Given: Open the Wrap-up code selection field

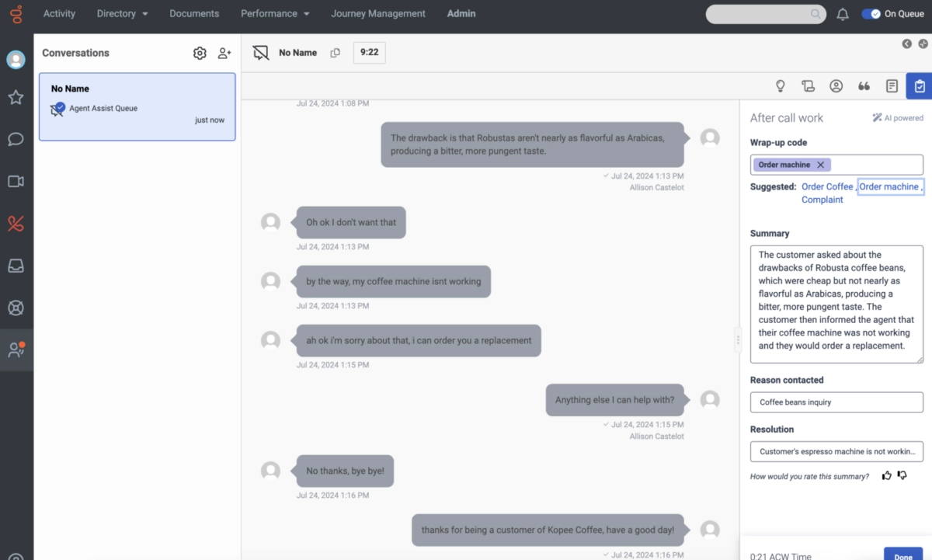Looking at the screenshot, I should [x=836, y=165].
